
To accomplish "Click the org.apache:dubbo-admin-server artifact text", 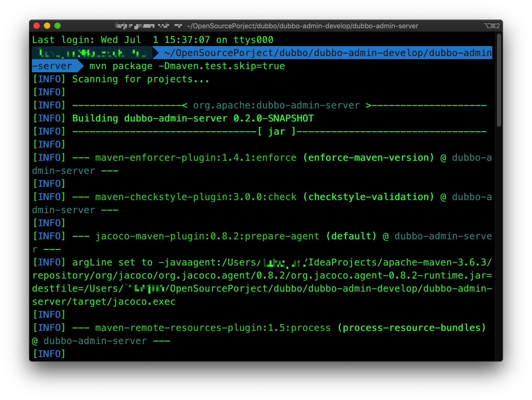I will [276, 105].
